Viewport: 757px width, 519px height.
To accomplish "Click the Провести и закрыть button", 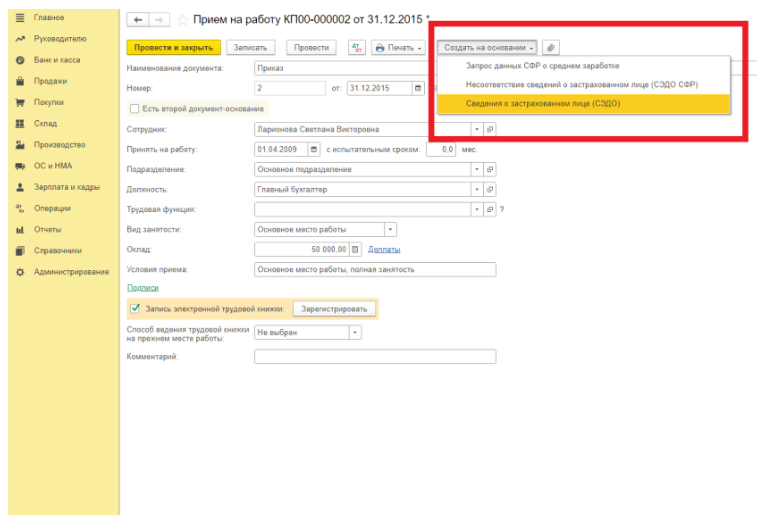I will pyautogui.click(x=173, y=47).
